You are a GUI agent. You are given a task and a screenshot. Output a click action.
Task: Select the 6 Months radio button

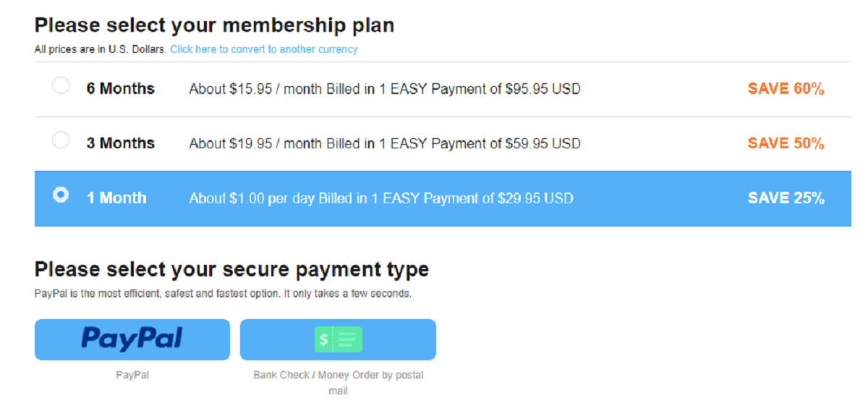coord(61,86)
